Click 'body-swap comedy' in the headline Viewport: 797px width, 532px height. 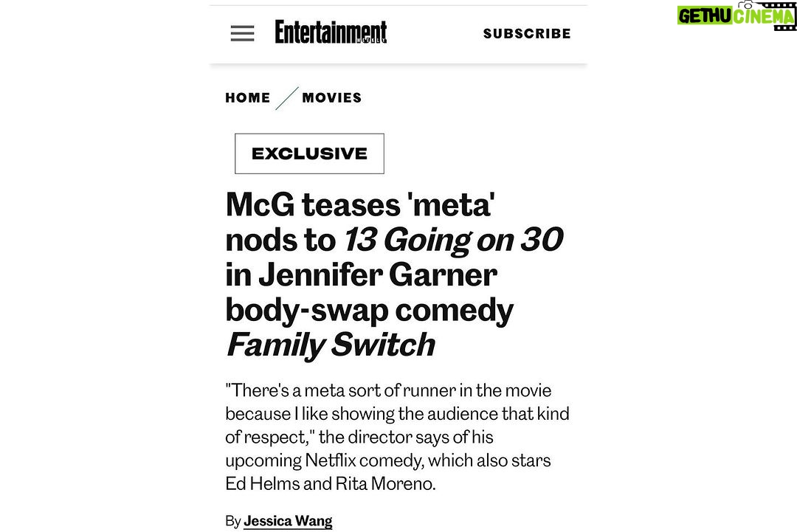[x=370, y=310]
